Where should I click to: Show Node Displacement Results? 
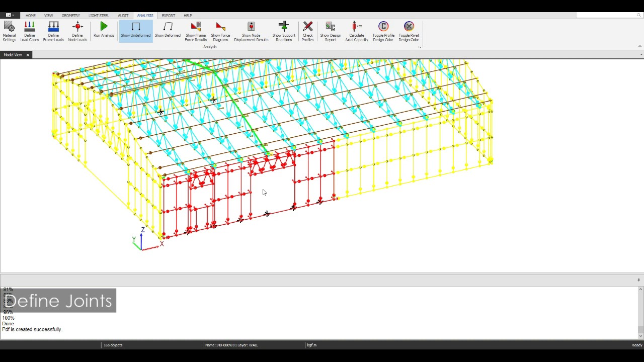251,31
